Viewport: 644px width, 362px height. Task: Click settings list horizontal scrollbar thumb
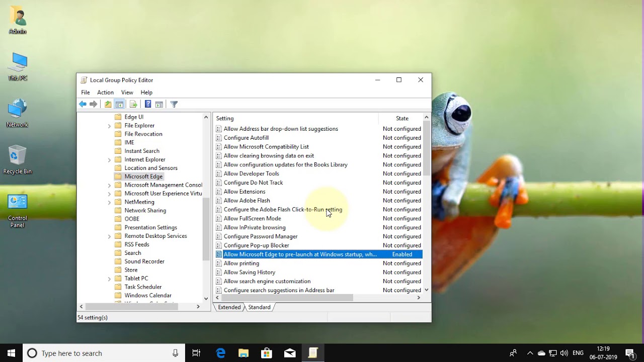coord(288,298)
